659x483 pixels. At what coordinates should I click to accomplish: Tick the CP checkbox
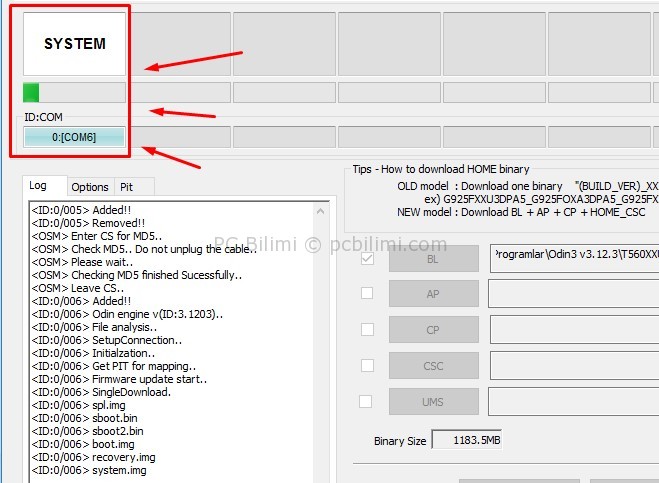pyautogui.click(x=367, y=329)
